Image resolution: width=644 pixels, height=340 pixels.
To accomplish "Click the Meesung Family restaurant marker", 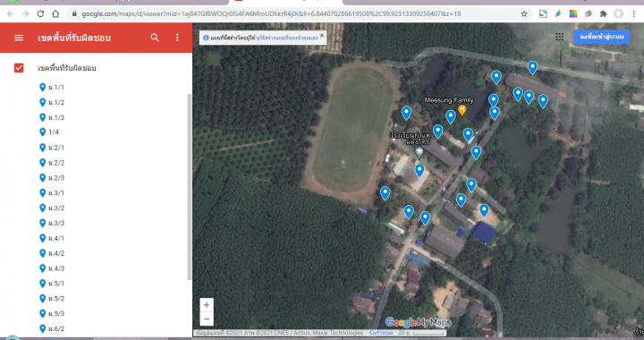I will click(462, 110).
